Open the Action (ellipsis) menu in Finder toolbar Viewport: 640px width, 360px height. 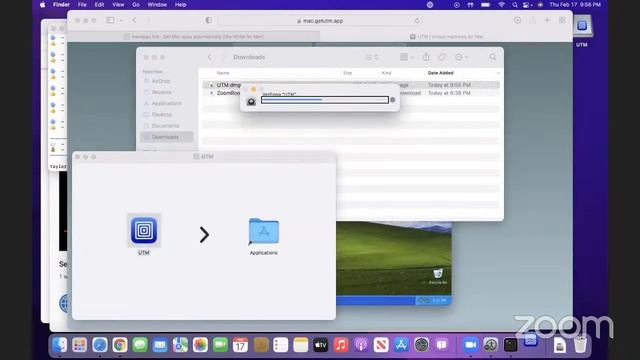pyautogui.click(x=461, y=57)
